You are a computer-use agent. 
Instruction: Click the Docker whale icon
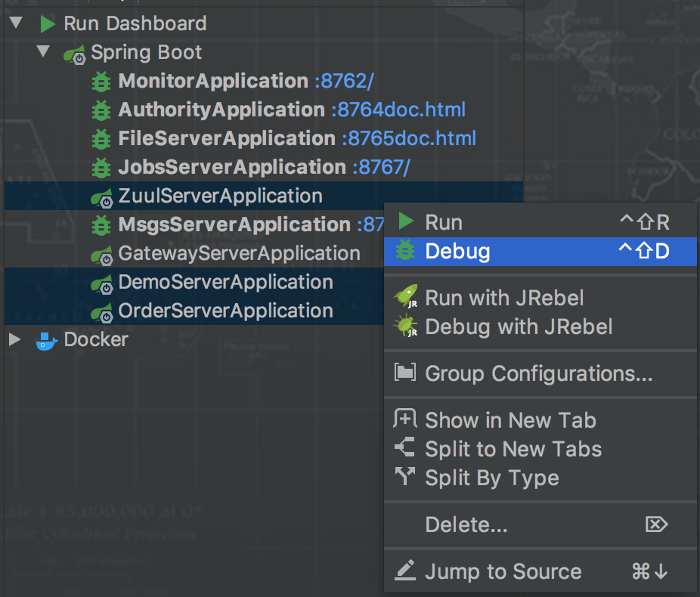click(46, 342)
